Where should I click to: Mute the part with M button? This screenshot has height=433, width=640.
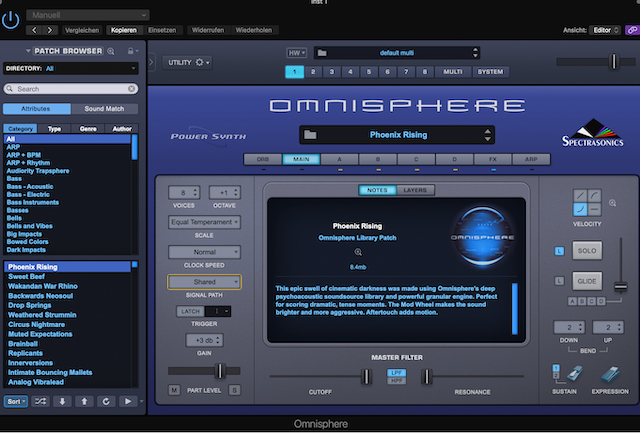click(x=174, y=390)
